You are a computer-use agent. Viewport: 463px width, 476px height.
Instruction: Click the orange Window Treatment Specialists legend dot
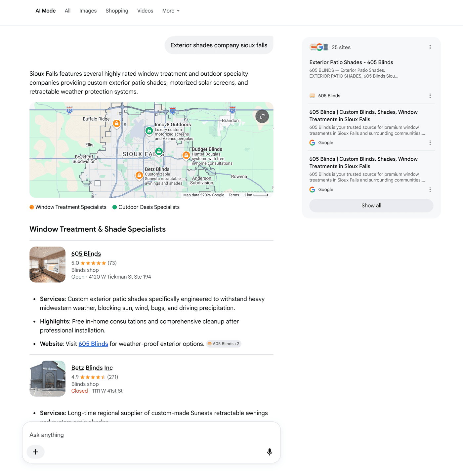32,207
